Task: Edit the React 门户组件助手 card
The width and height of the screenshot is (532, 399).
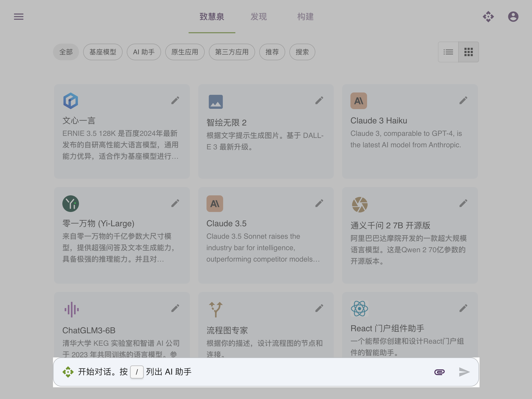Action: pyautogui.click(x=463, y=308)
